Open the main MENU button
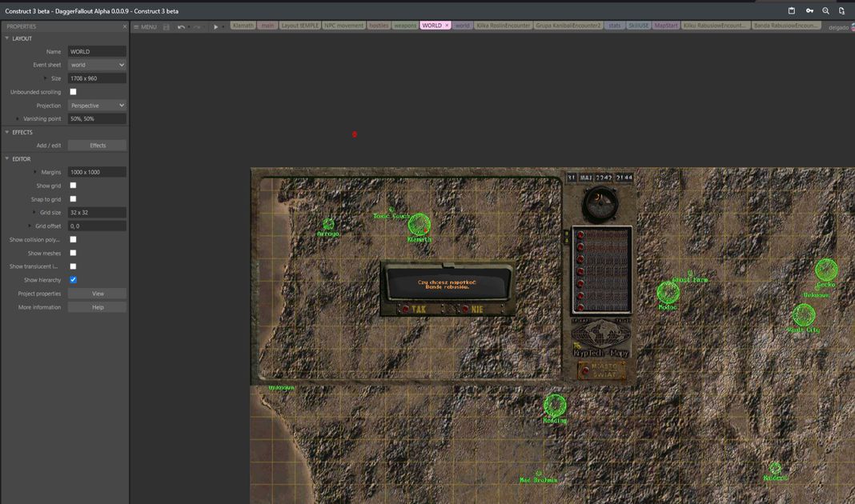Screen dimensions: 855x504 tap(145, 26)
